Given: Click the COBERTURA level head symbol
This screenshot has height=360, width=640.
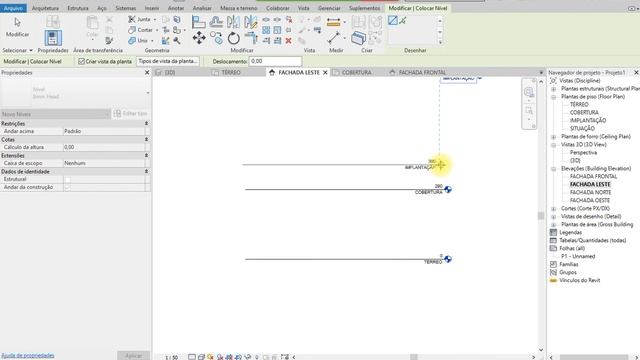Looking at the screenshot, I should [448, 189].
